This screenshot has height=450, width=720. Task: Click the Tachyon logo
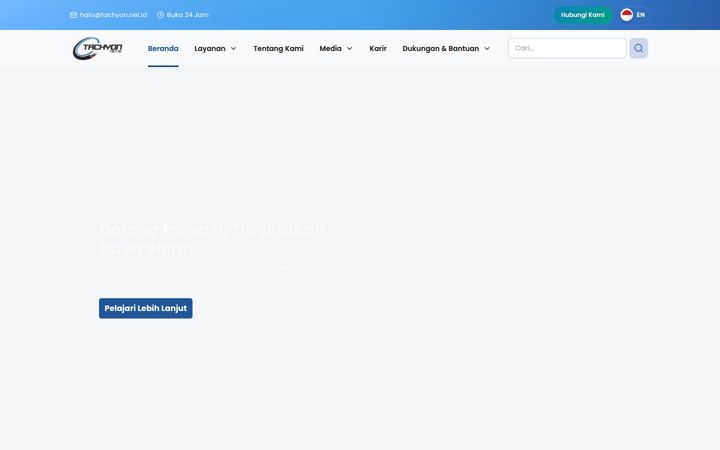click(x=97, y=48)
